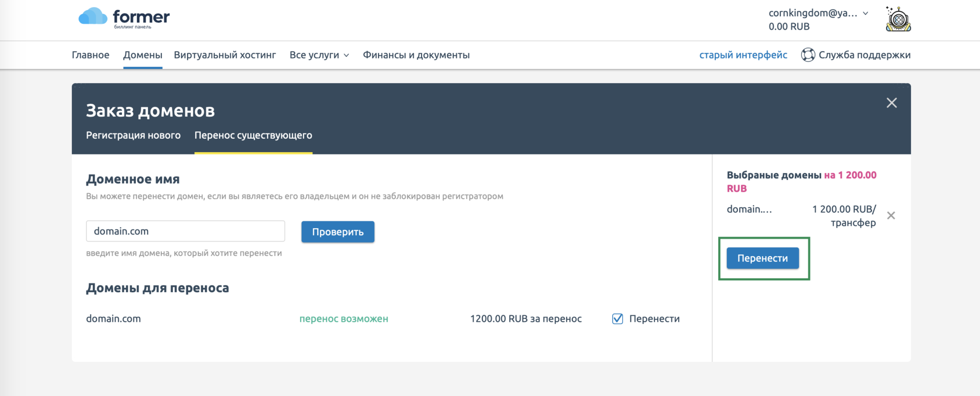The image size is (980, 396).
Task: Open the user avatar image
Action: point(898,19)
